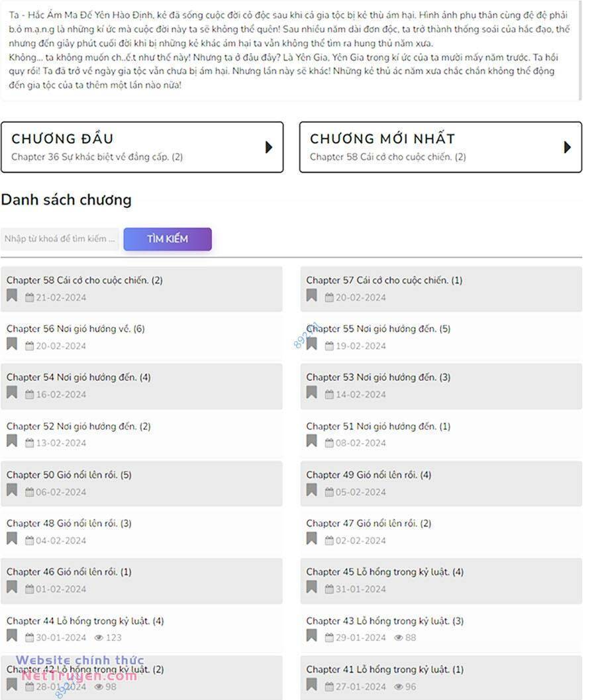The image size is (596, 700).
Task: Bookmark Chapter 51 using its flag icon
Action: 311,441
